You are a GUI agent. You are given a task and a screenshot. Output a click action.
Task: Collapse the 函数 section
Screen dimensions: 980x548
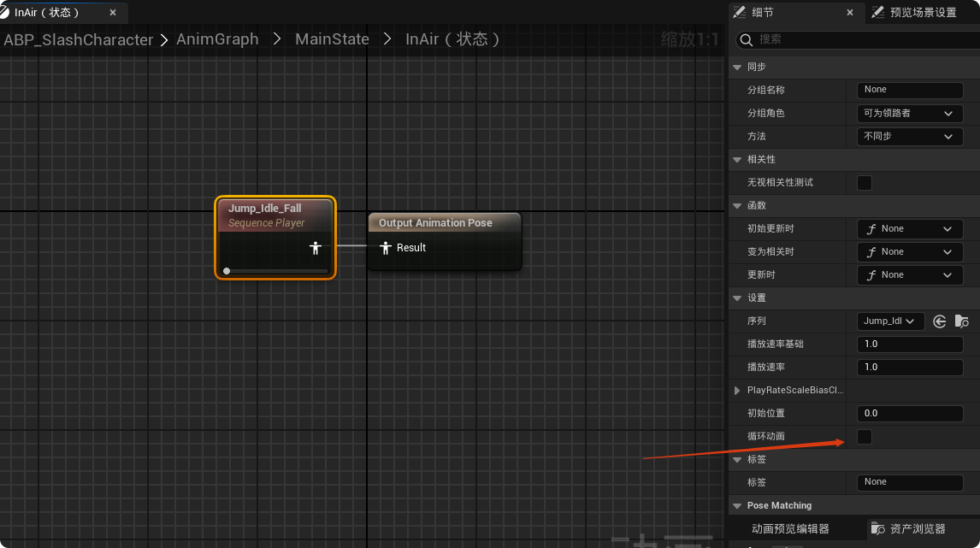(x=737, y=205)
